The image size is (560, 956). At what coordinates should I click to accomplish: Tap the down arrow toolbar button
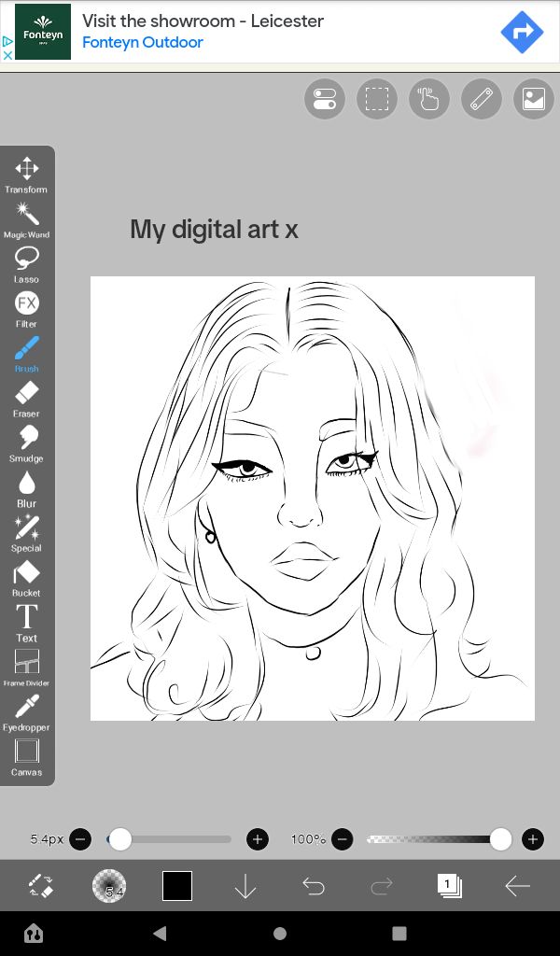point(245,886)
